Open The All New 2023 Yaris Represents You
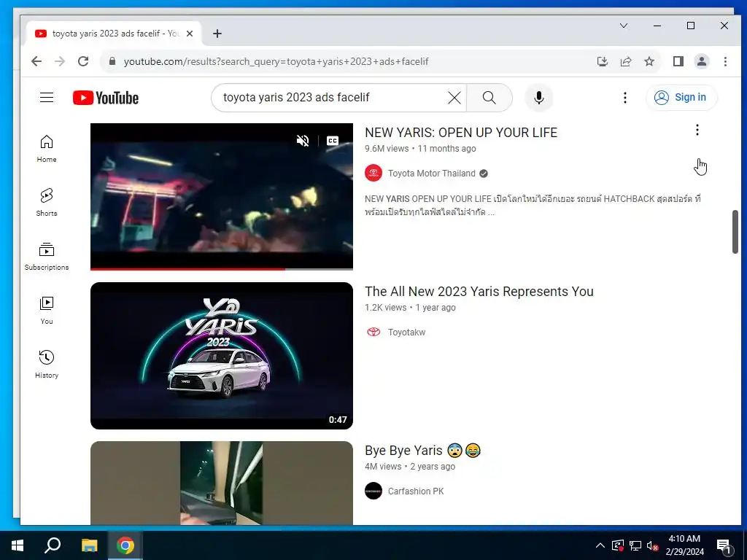This screenshot has height=560, width=747. tap(479, 292)
